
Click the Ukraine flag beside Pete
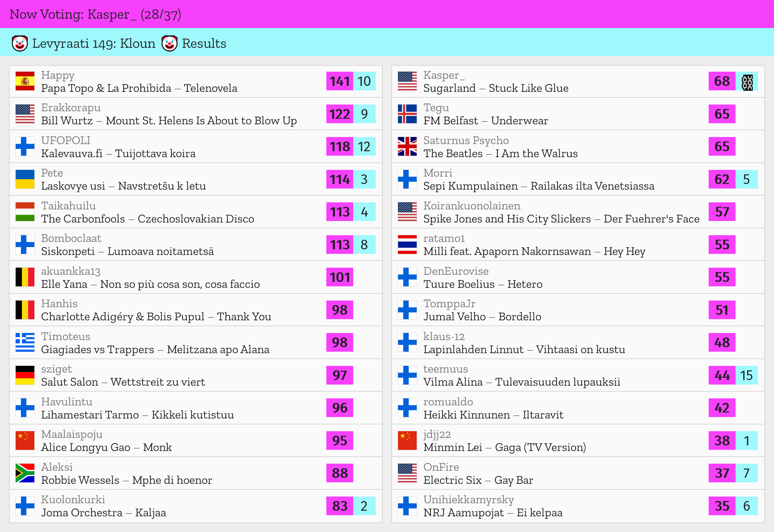25,179
